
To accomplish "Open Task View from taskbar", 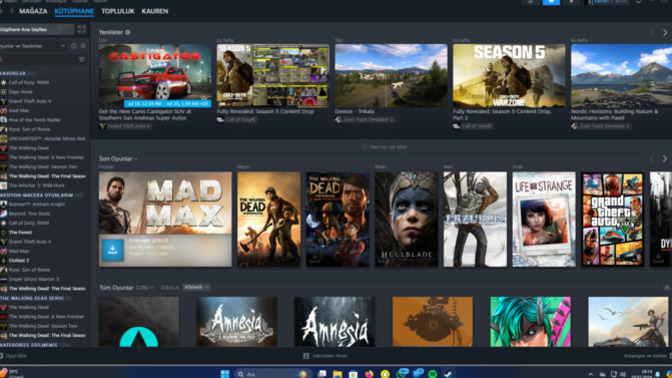I will pyautogui.click(x=322, y=374).
